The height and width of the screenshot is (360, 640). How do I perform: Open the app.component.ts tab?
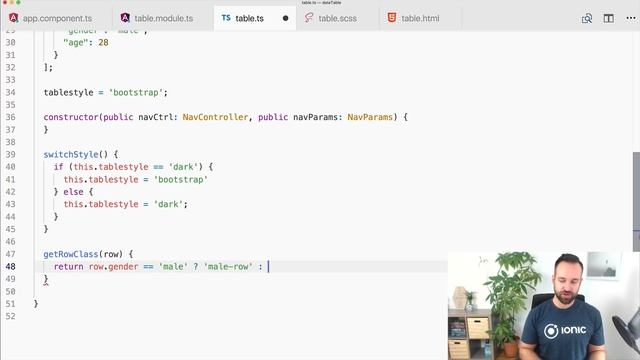pyautogui.click(x=56, y=18)
